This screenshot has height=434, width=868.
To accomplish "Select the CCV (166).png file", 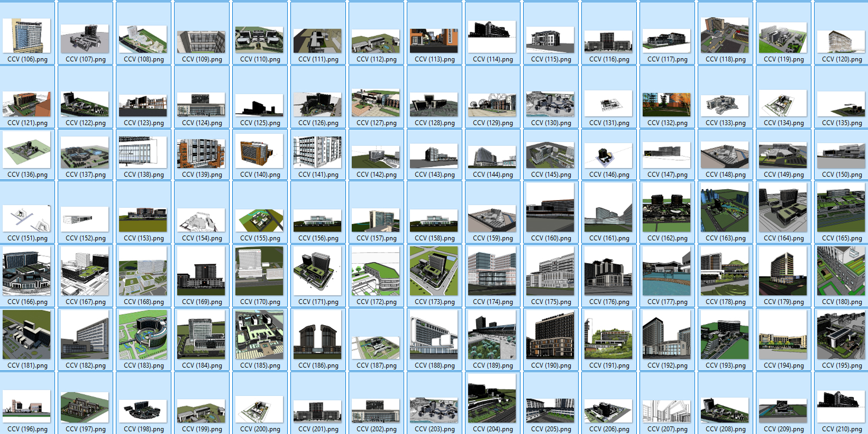I will [26, 271].
